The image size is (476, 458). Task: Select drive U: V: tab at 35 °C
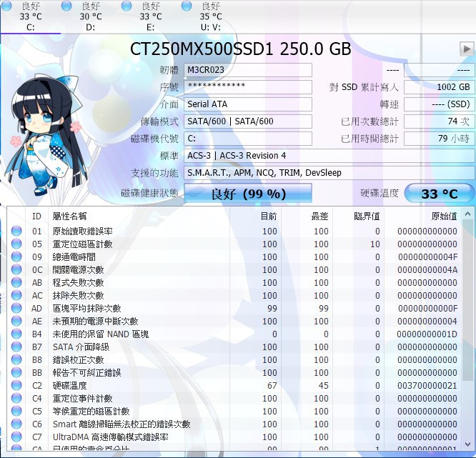pos(211,16)
